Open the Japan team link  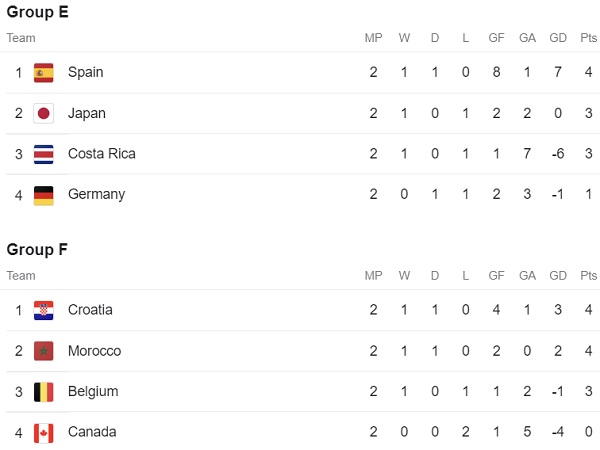coord(87,113)
